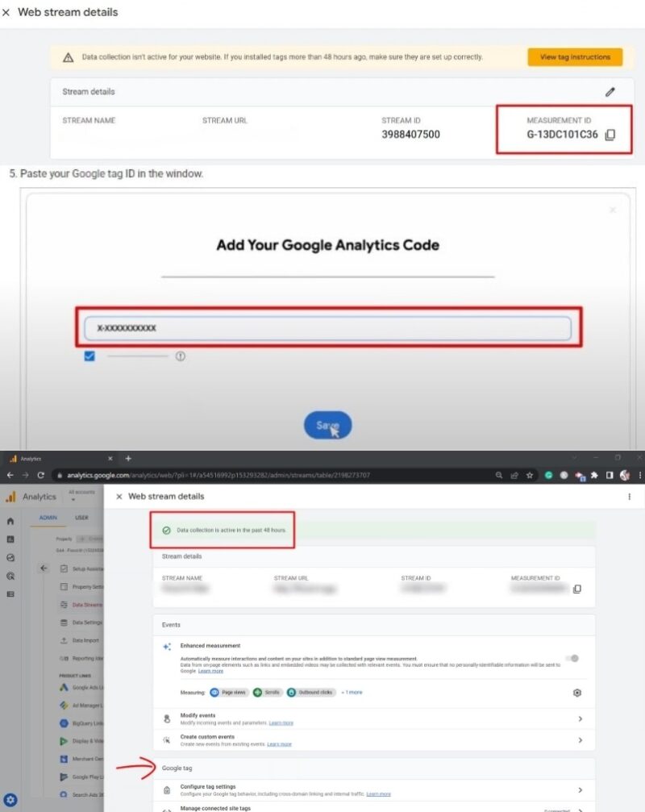Open Reports in the Analytics sidebar
Image resolution: width=645 pixels, height=812 pixels.
[x=10, y=539]
